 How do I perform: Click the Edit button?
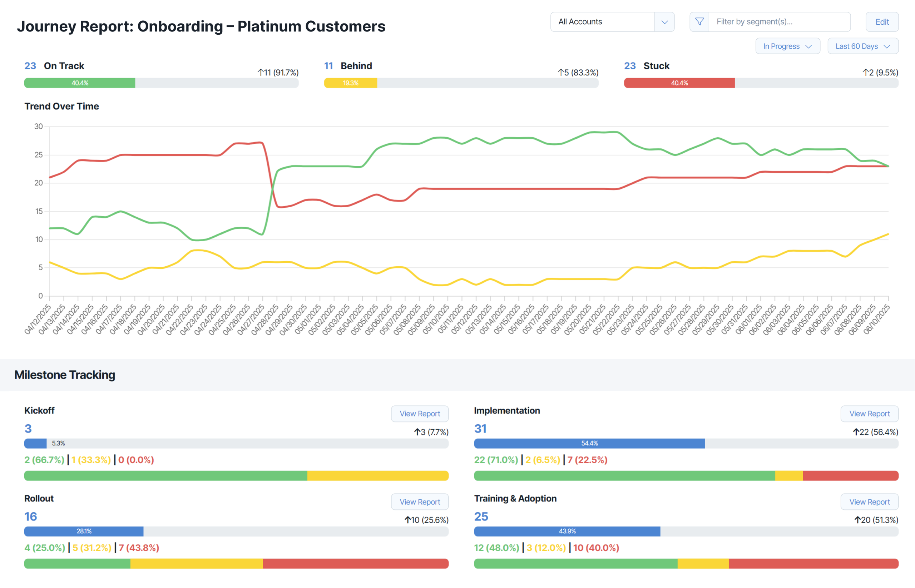882,22
